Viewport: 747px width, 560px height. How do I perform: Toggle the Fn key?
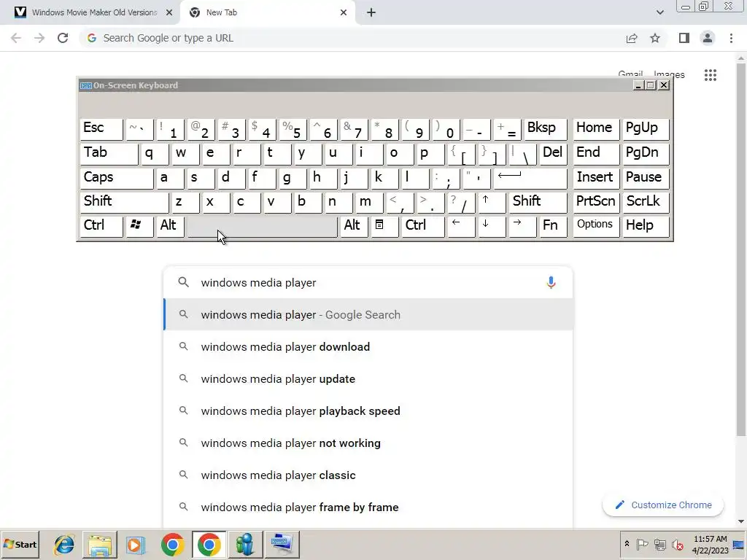tap(552, 227)
